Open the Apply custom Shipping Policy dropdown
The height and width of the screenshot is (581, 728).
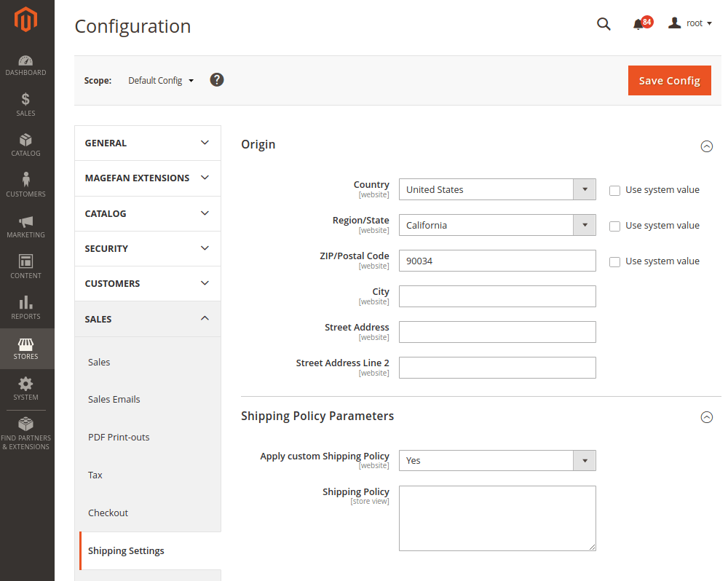(497, 461)
